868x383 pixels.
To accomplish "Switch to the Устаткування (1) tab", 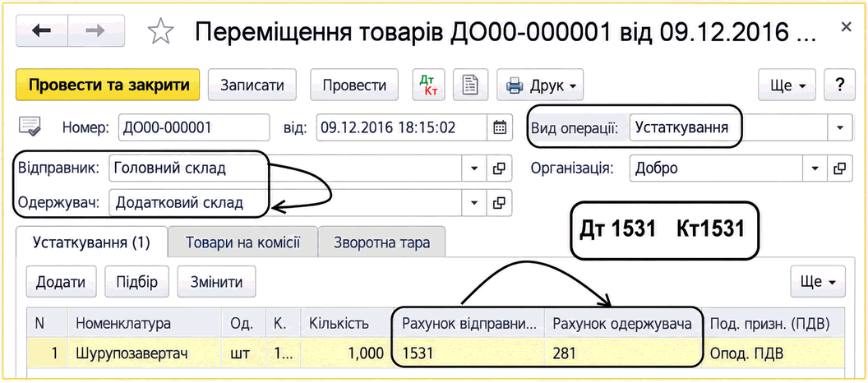I will (92, 242).
